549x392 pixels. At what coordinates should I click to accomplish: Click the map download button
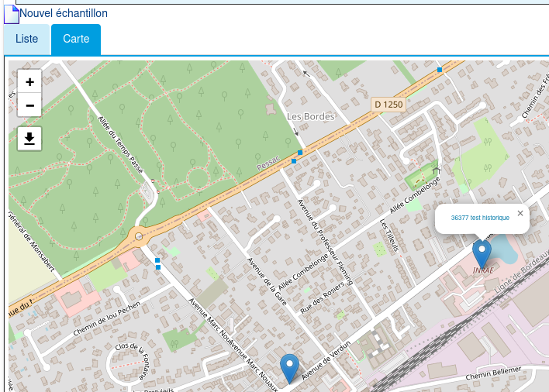[x=29, y=138]
